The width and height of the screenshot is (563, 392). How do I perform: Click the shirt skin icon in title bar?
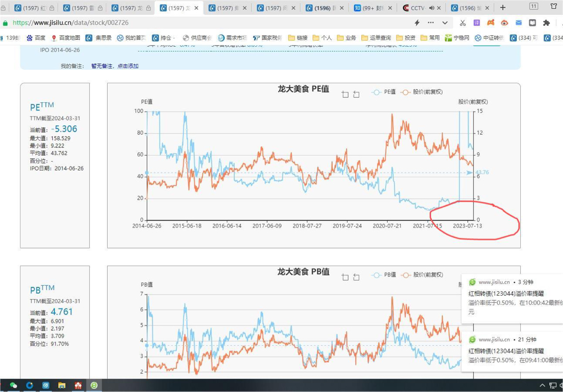pyautogui.click(x=554, y=6)
